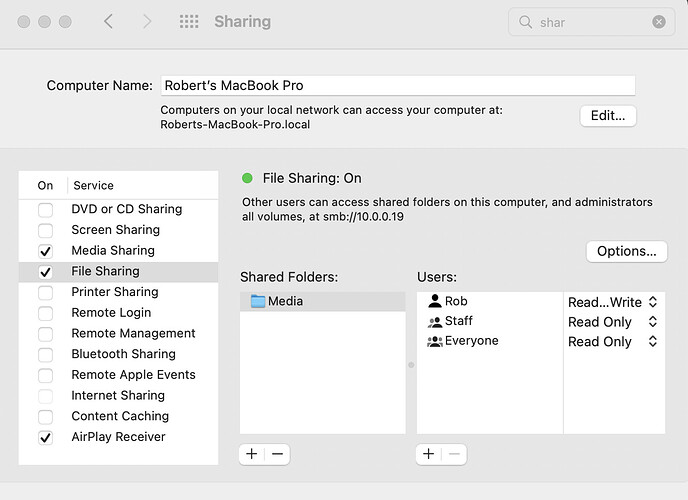Turn on Remote Login checkbox
688x500 pixels.
45,313
